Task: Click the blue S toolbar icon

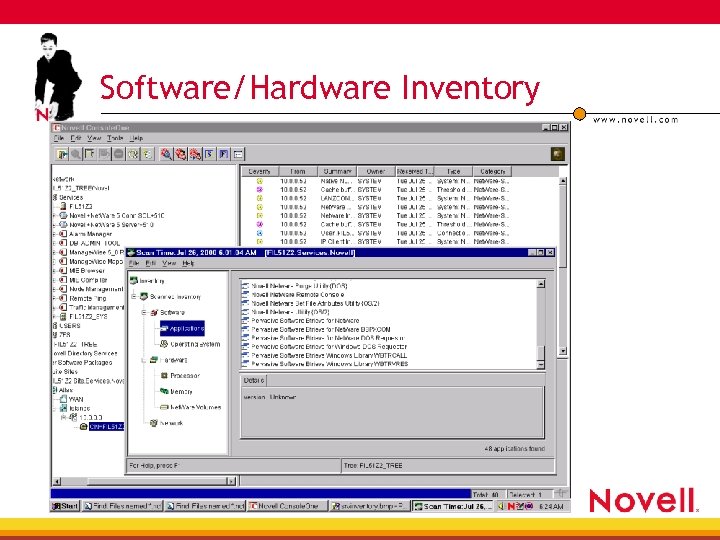Action: click(209, 154)
